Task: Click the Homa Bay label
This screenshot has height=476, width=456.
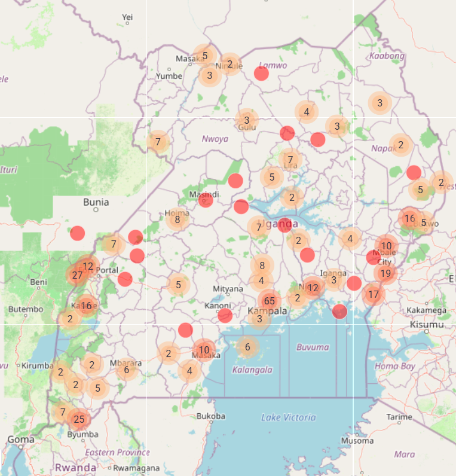Action: (x=395, y=366)
